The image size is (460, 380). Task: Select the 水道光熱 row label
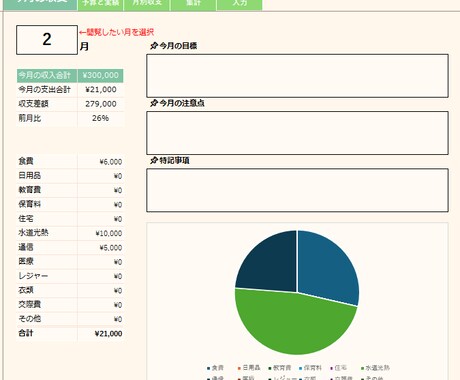[x=47, y=233]
